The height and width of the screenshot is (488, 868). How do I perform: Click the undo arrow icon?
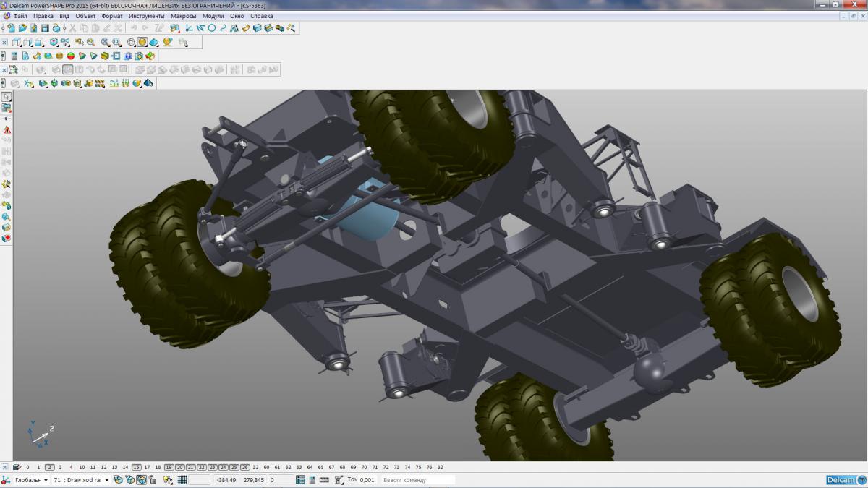(x=134, y=28)
